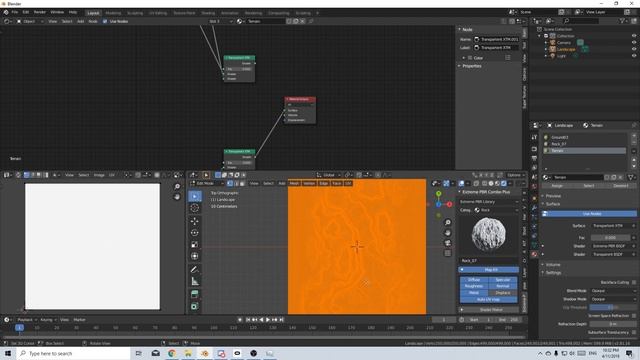Click the Assign material button
This screenshot has width=640, height=360.
point(557,186)
